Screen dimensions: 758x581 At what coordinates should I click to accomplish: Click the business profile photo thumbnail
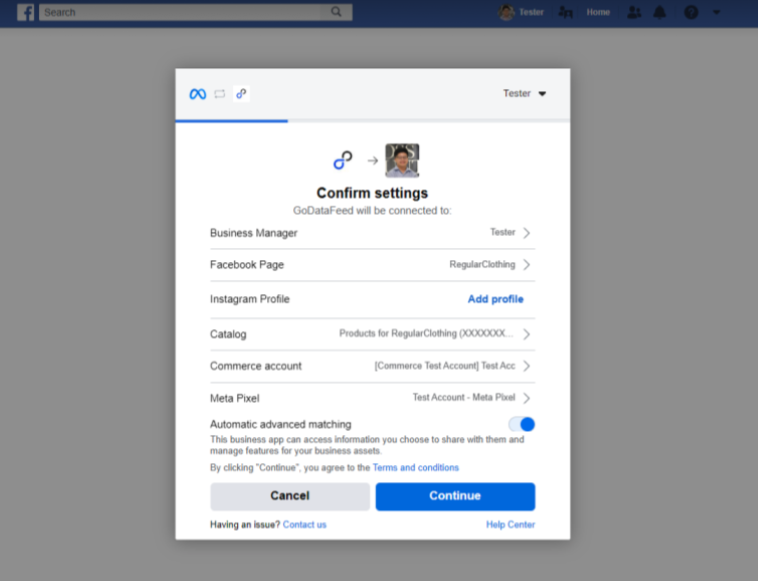coord(402,160)
